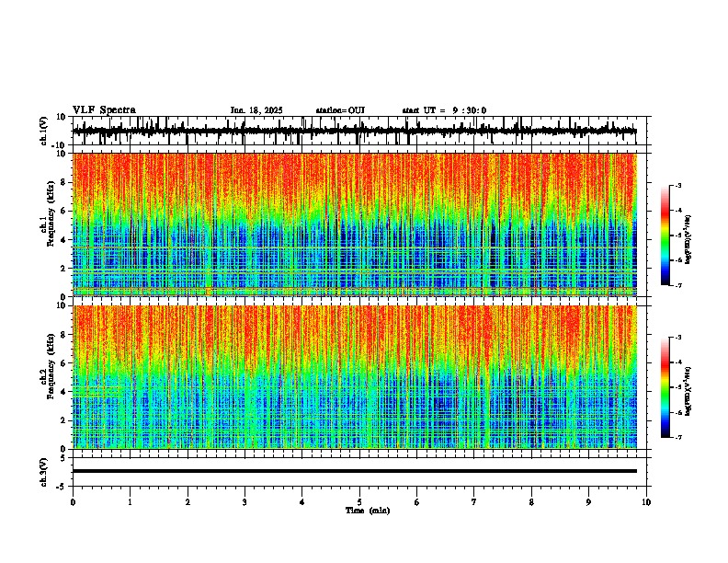Click the ch.2 spectrogram color scale bar

665,387
